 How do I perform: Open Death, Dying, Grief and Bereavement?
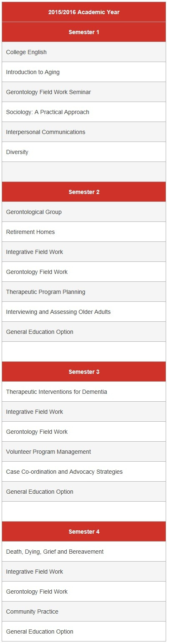pyautogui.click(x=84, y=552)
